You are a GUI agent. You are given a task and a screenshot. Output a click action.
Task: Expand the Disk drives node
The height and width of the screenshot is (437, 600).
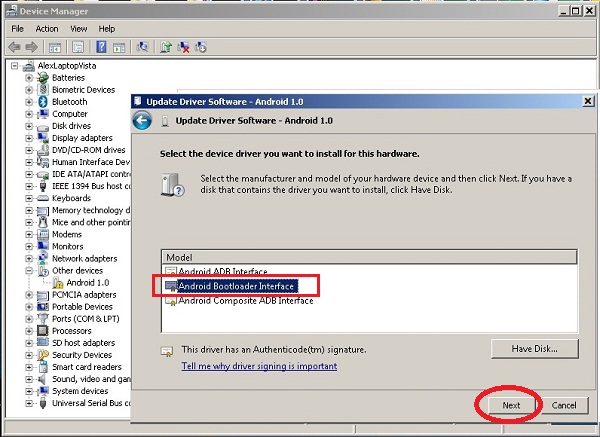tap(29, 126)
